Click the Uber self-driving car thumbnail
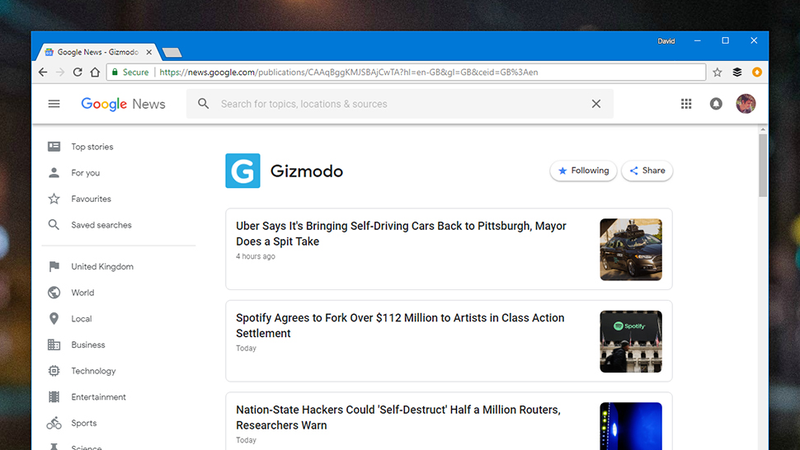The width and height of the screenshot is (800, 450). coord(631,249)
